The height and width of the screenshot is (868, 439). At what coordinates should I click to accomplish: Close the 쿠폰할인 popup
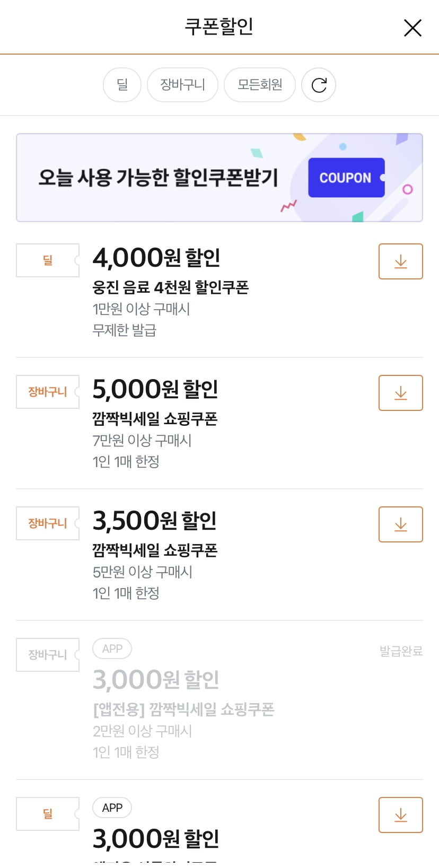tap(412, 28)
